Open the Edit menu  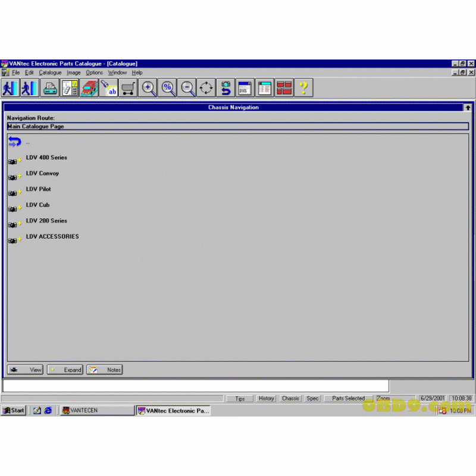[x=29, y=73]
